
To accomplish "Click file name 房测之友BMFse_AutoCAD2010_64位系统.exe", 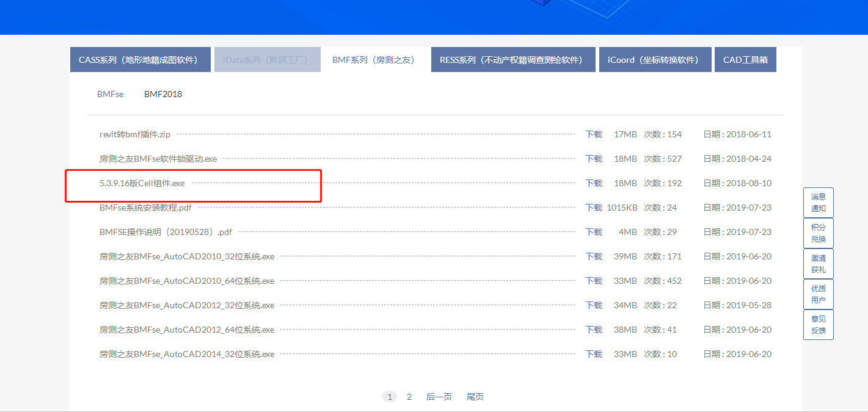I will 187,281.
